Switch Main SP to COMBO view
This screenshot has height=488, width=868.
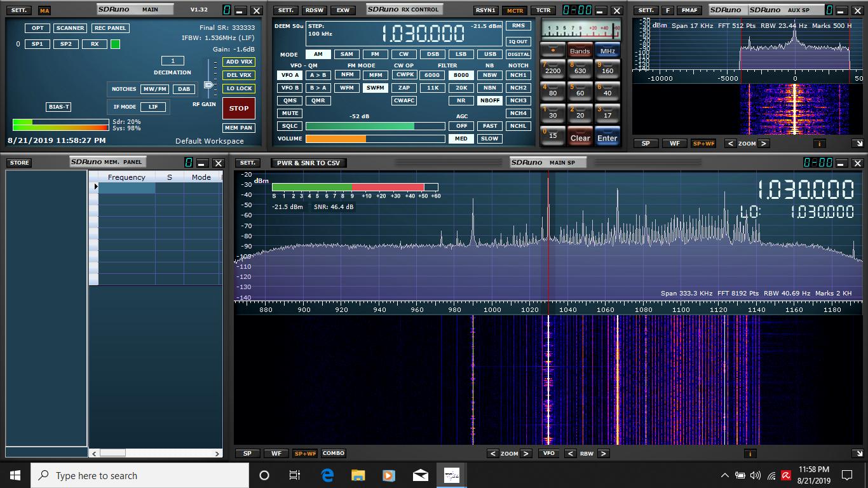(333, 454)
